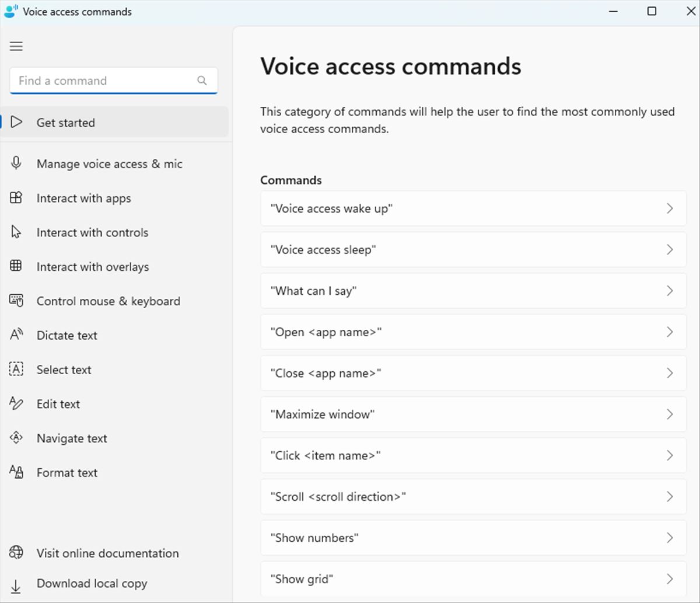Viewport: 700px width, 603px height.
Task: Open the hamburger navigation menu
Action: [16, 46]
